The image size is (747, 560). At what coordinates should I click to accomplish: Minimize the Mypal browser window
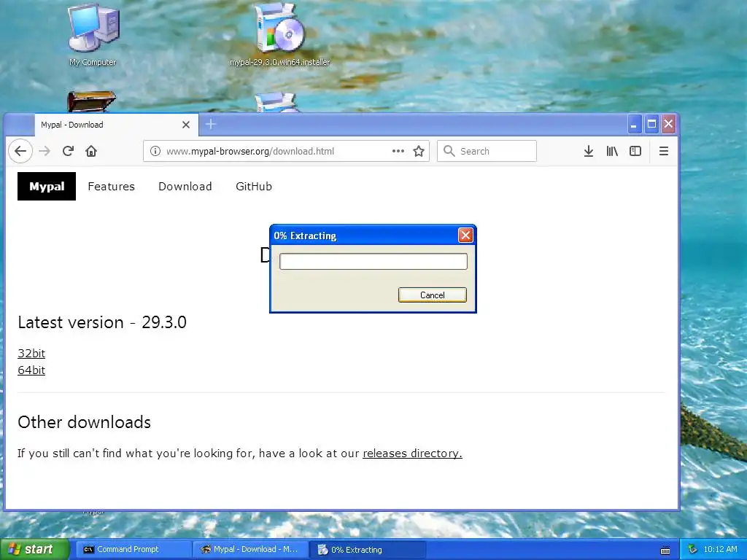click(x=634, y=125)
